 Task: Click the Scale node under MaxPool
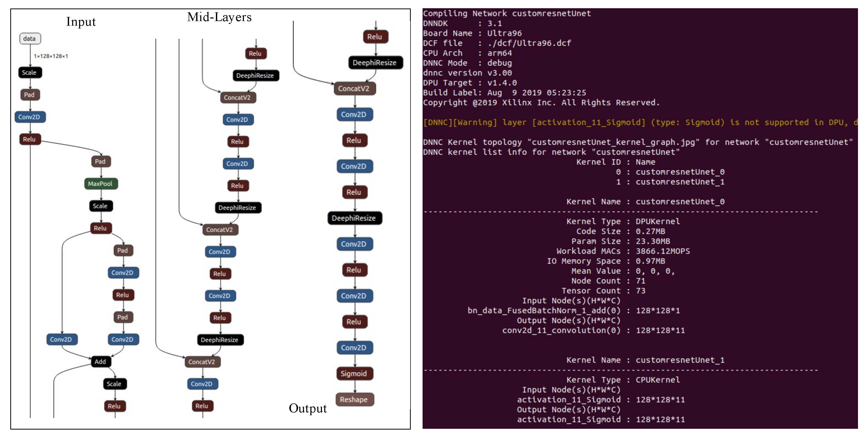point(101,206)
